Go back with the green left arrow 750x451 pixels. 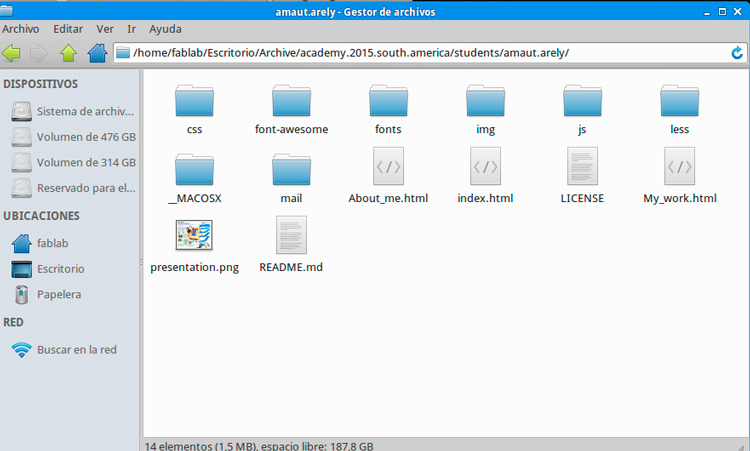pyautogui.click(x=11, y=53)
